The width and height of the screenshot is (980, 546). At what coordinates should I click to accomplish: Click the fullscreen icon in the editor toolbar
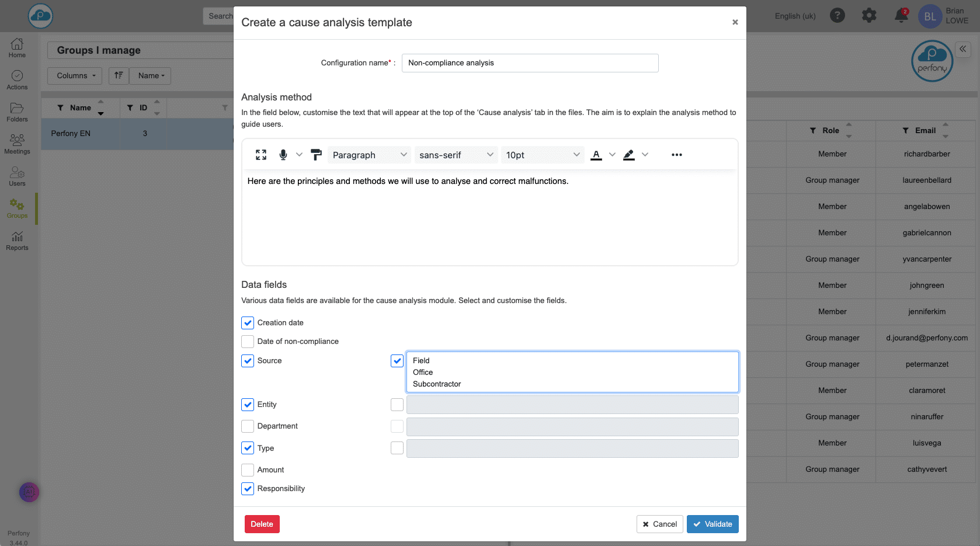tap(261, 155)
